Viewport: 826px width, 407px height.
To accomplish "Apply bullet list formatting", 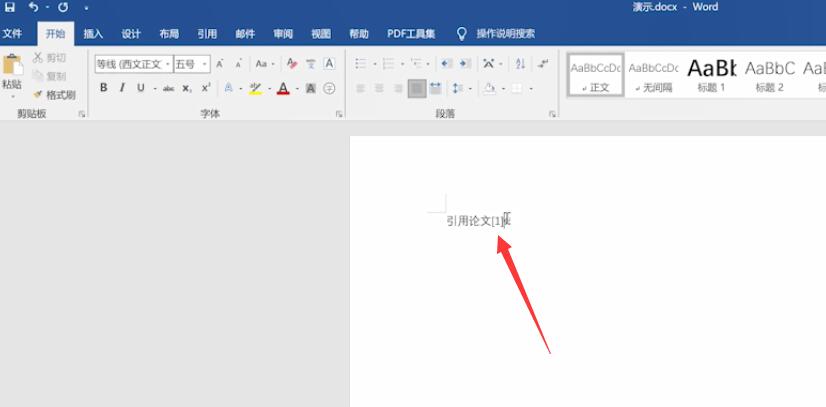I will point(361,64).
